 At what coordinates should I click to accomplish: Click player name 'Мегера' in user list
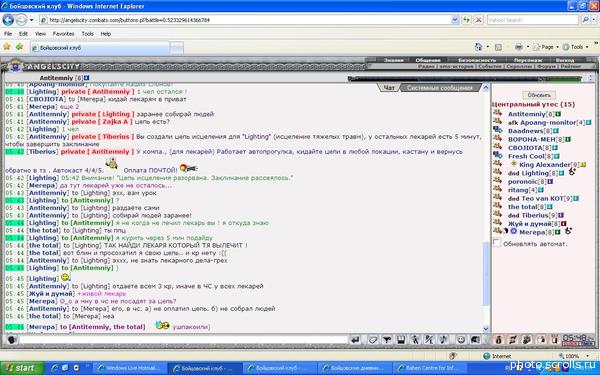[x=532, y=232]
